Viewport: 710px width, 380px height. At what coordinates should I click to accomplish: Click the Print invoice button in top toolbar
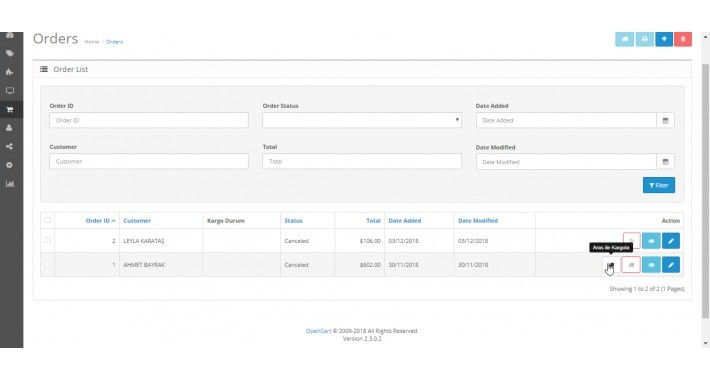pos(644,39)
